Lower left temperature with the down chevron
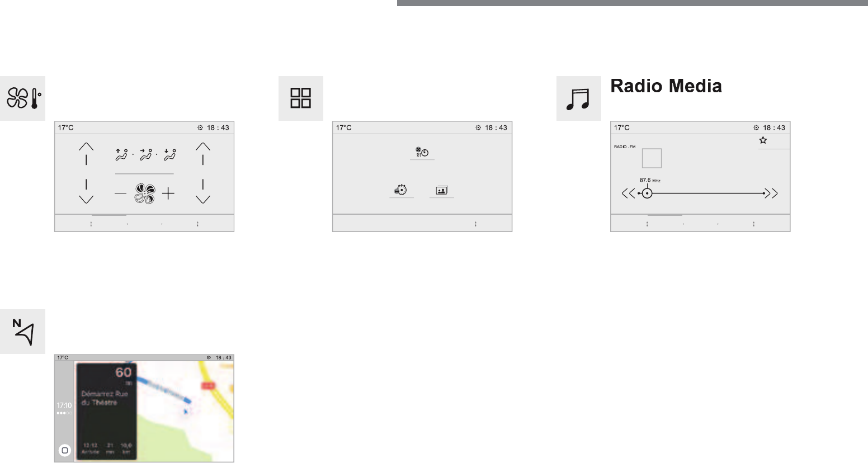The width and height of the screenshot is (868, 463). tap(86, 192)
